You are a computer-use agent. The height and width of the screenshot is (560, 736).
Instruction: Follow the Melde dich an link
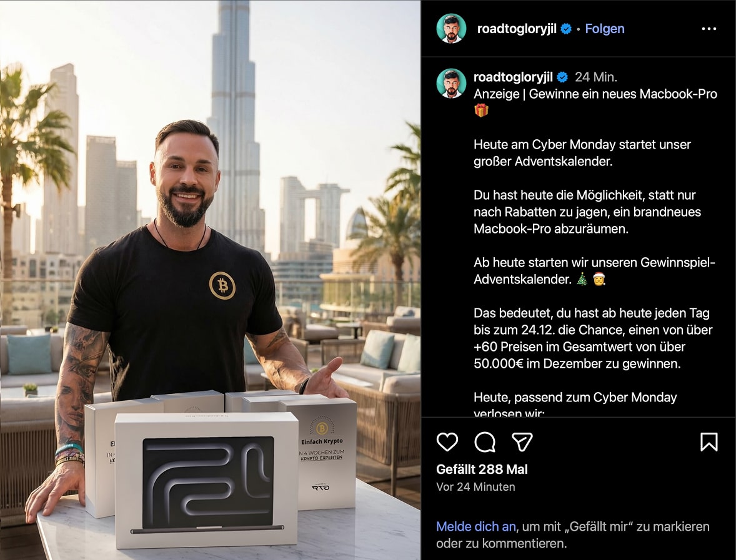point(476,527)
